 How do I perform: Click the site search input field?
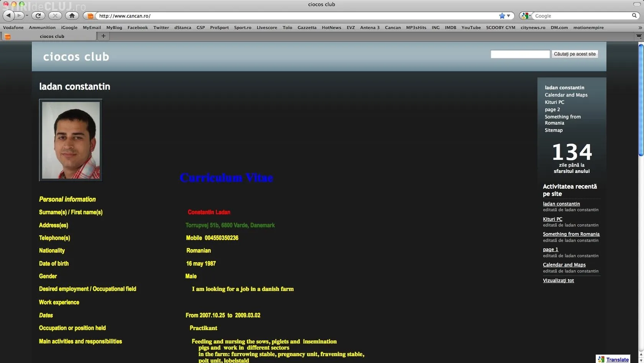click(520, 54)
